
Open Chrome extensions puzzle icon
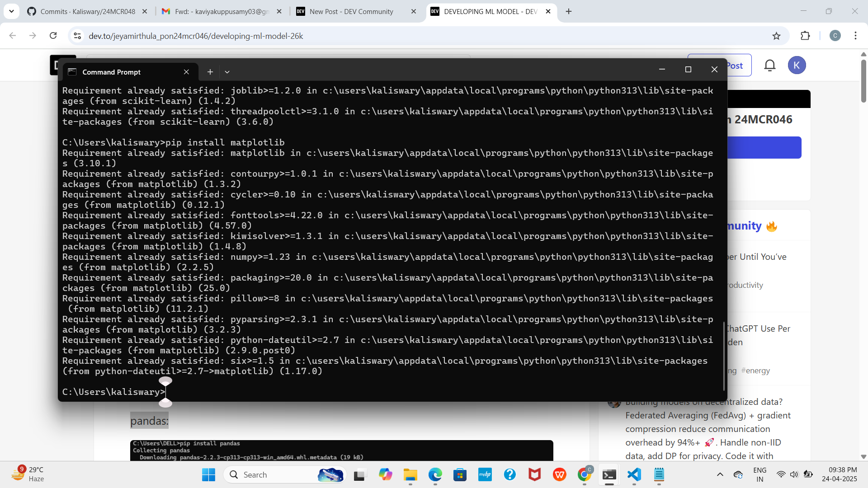(805, 36)
